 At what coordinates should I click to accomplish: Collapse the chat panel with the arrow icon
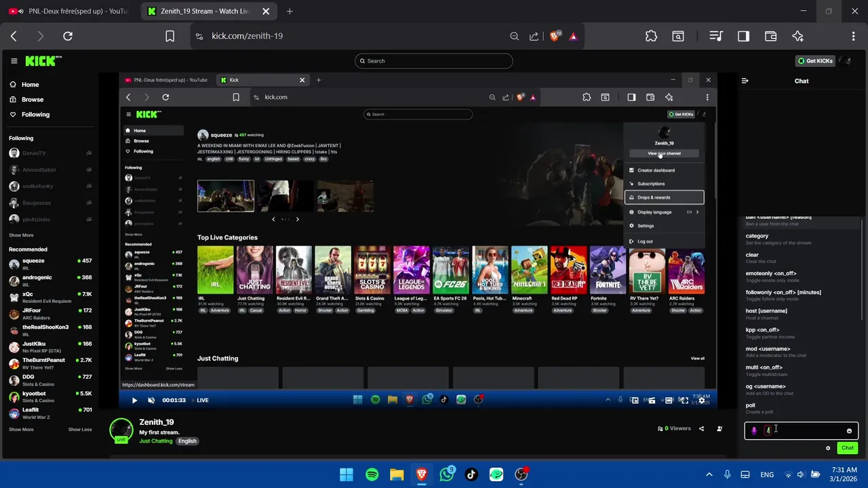[745, 81]
